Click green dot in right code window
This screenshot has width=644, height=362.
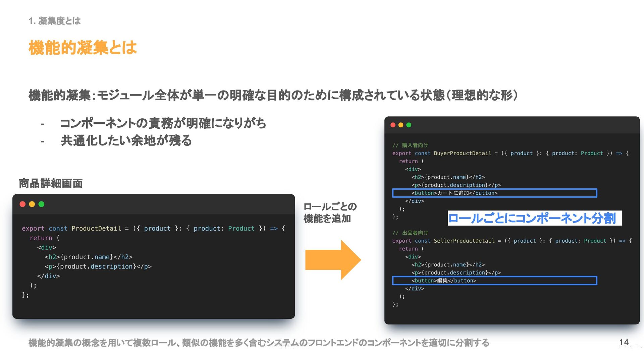pyautogui.click(x=409, y=125)
